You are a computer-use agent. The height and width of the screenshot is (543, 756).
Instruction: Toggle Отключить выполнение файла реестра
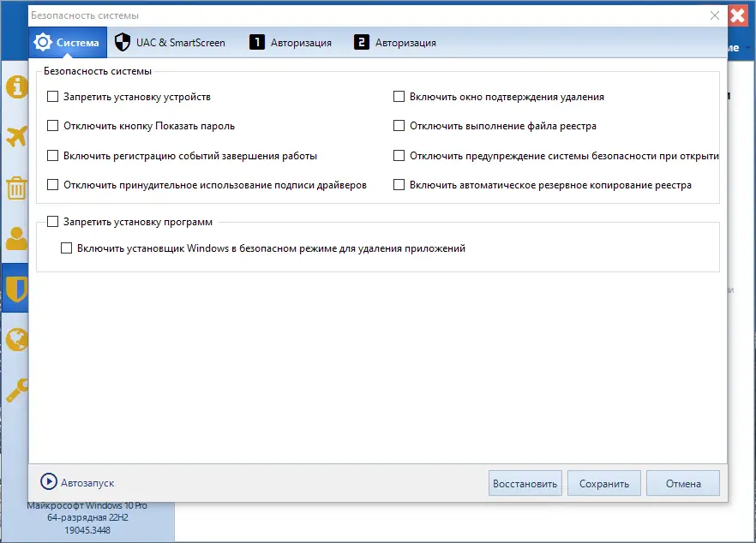pos(399,125)
